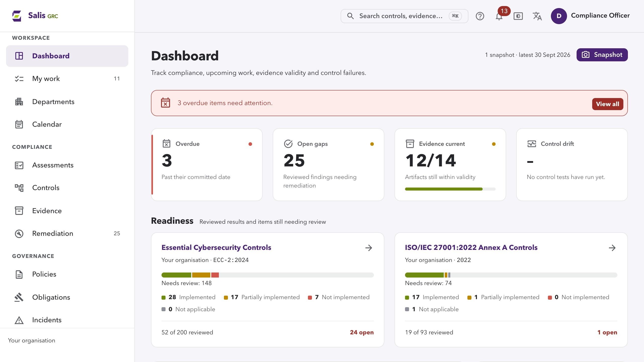The height and width of the screenshot is (362, 644).
Task: Open the Remediation section
Action: (67, 234)
